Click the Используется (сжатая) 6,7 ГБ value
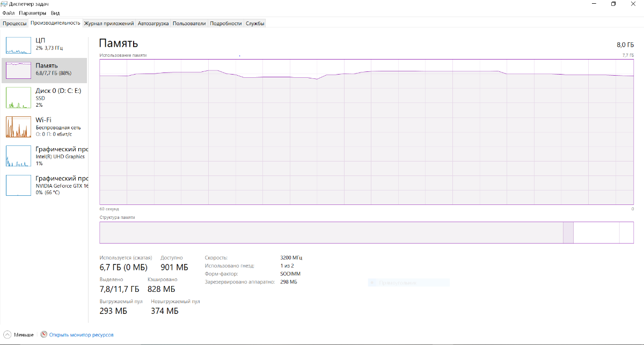The width and height of the screenshot is (644, 345). (x=123, y=267)
